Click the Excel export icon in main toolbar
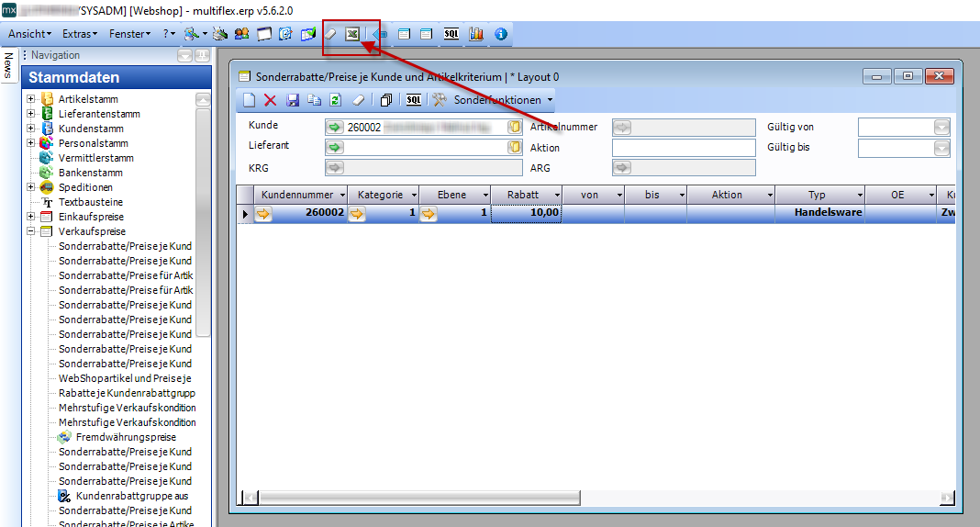Screen dimensions: 980x527 pyautogui.click(x=351, y=34)
